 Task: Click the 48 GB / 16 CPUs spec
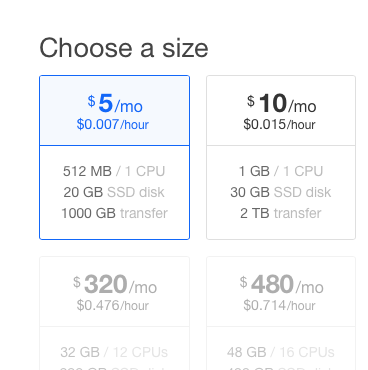point(281,352)
